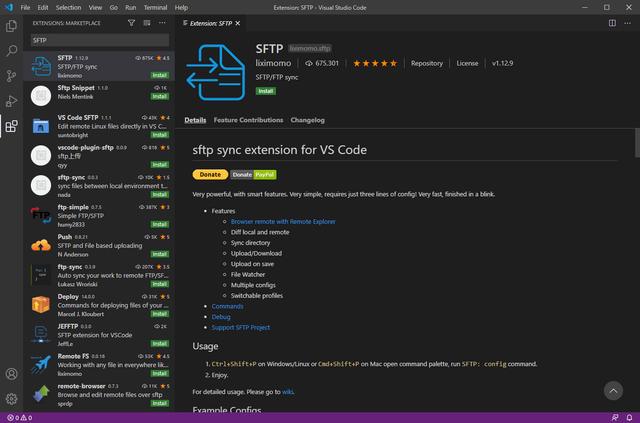The width and height of the screenshot is (640, 423).
Task: Open the Help menu
Action: 181,7
